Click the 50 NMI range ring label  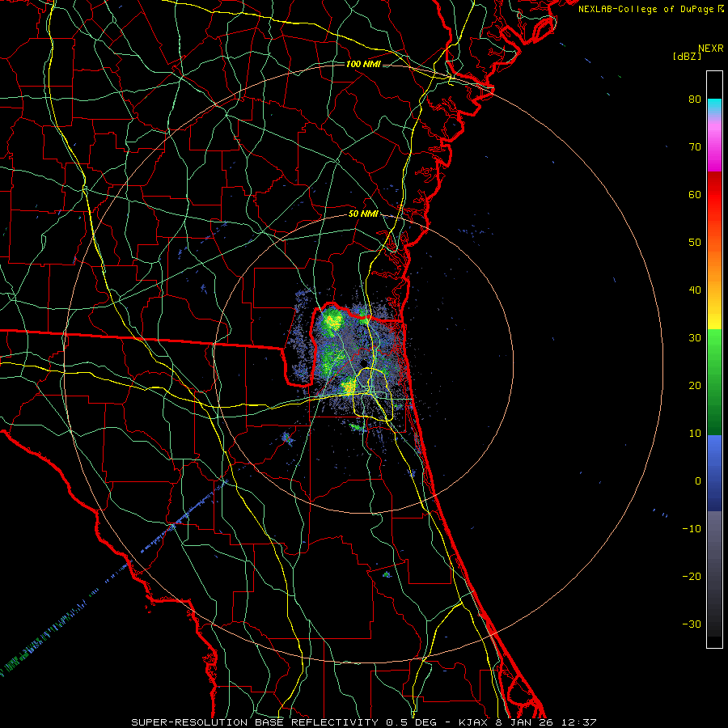point(363,214)
